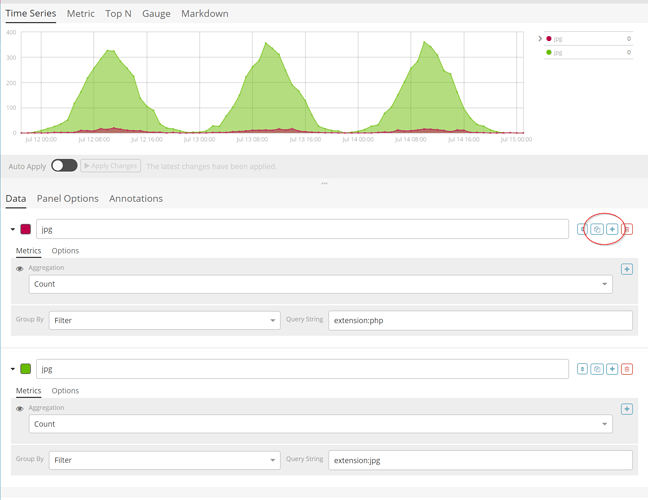Viewport: 648px width, 500px height.
Task: Add a metric to the extension:php series
Action: click(627, 269)
